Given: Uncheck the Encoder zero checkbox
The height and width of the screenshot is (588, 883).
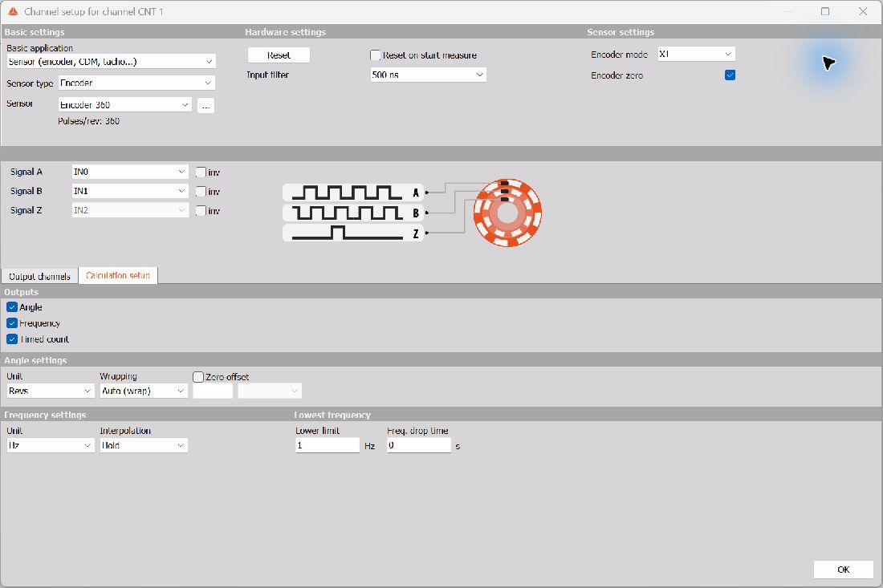Looking at the screenshot, I should (730, 75).
